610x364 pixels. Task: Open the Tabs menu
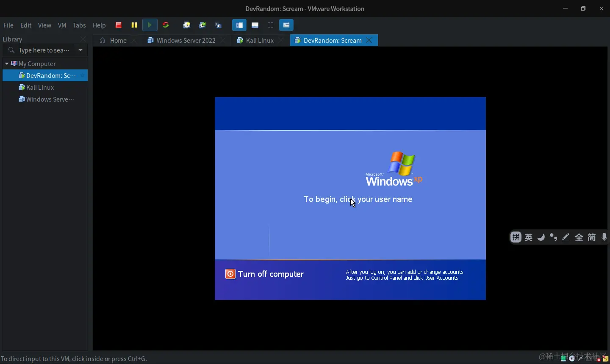tap(79, 25)
